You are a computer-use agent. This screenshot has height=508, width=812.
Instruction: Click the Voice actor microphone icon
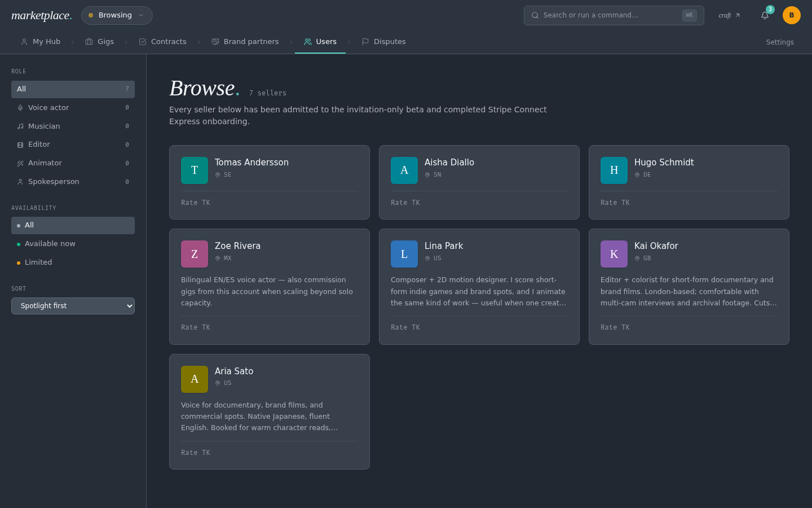coord(20,108)
